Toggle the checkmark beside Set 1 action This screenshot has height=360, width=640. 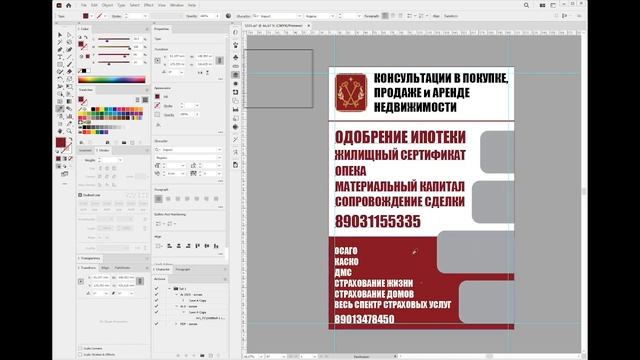click(156, 289)
